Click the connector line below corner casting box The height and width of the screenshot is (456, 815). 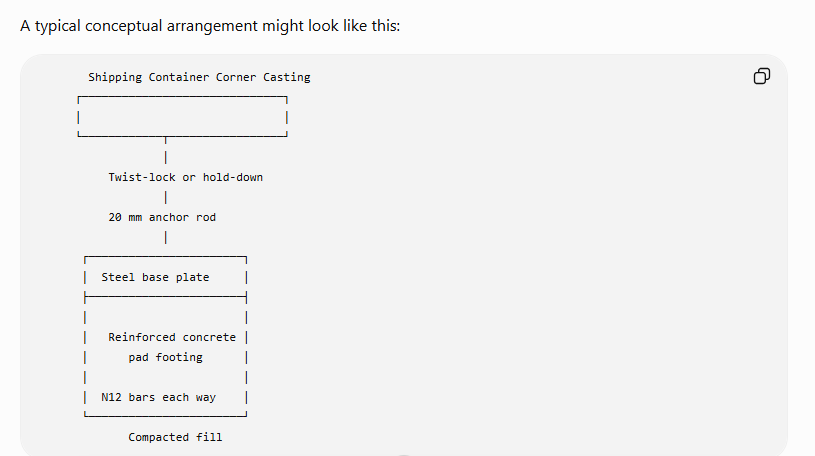(x=165, y=151)
